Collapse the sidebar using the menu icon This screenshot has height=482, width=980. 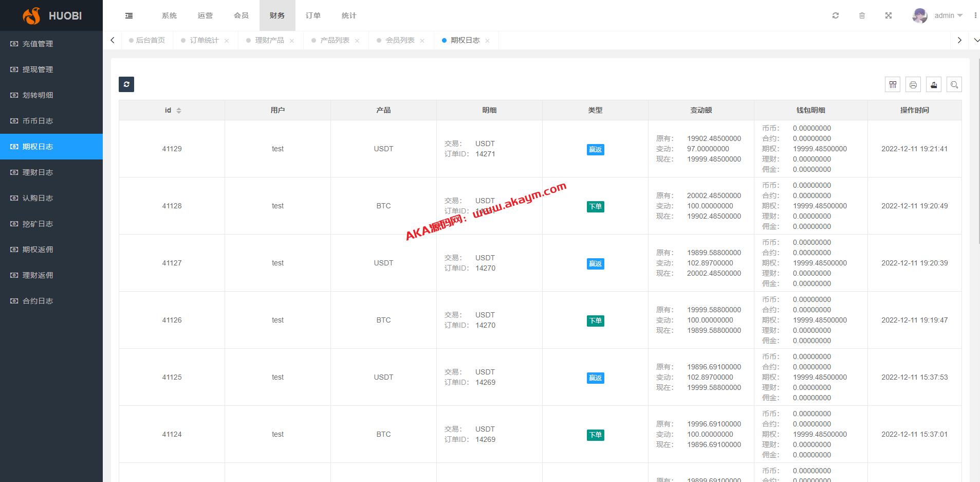pos(129,16)
